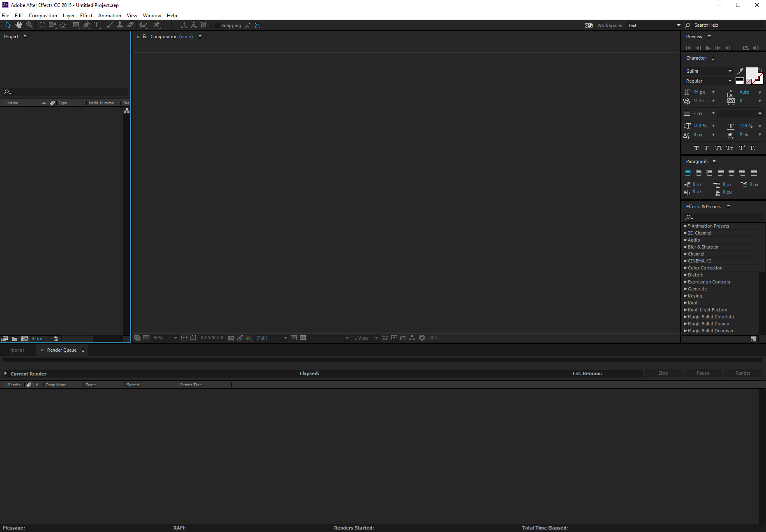Click the new folder icon in Project panel
The height and width of the screenshot is (532, 766).
15,339
